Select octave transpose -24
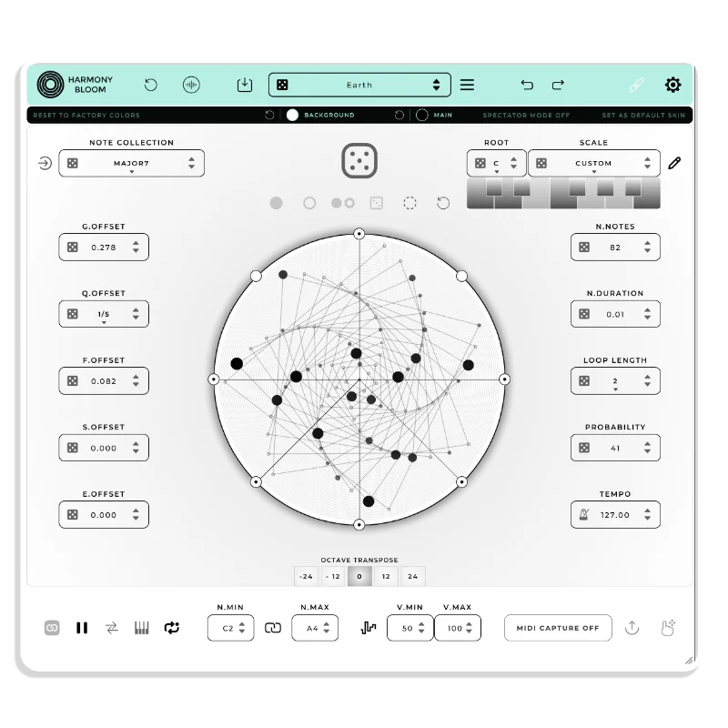The height and width of the screenshot is (728, 728). click(x=306, y=577)
